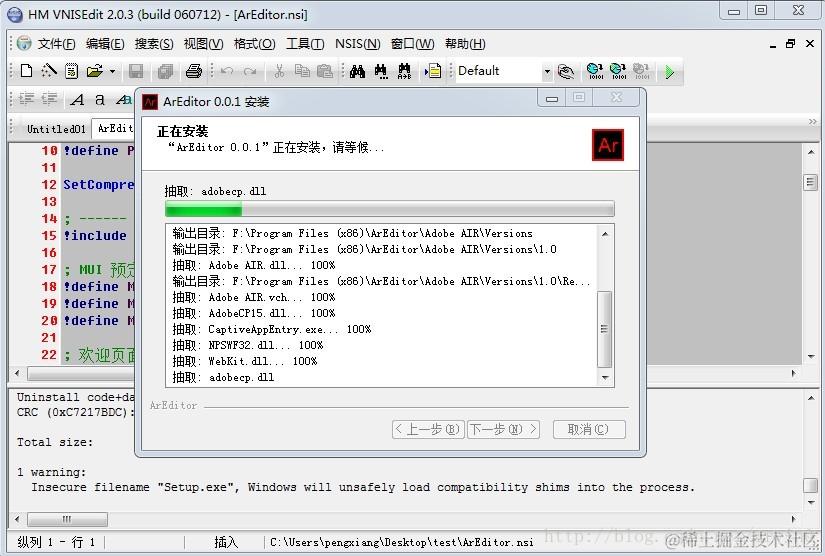Screen dimensions: 825x556
Task: Open the 帮助(H) menu
Action: pyautogui.click(x=465, y=44)
